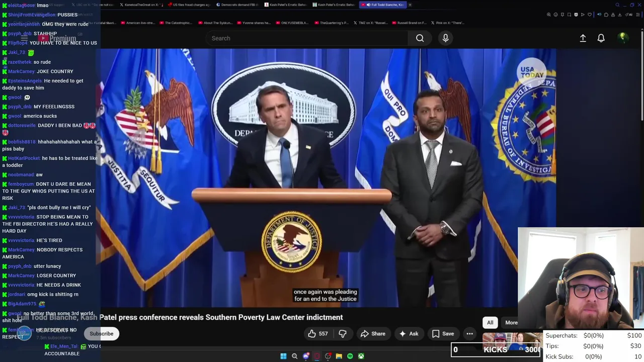This screenshot has width=644, height=362.
Task: Click the ad blocker shield icon
Action: point(576,15)
